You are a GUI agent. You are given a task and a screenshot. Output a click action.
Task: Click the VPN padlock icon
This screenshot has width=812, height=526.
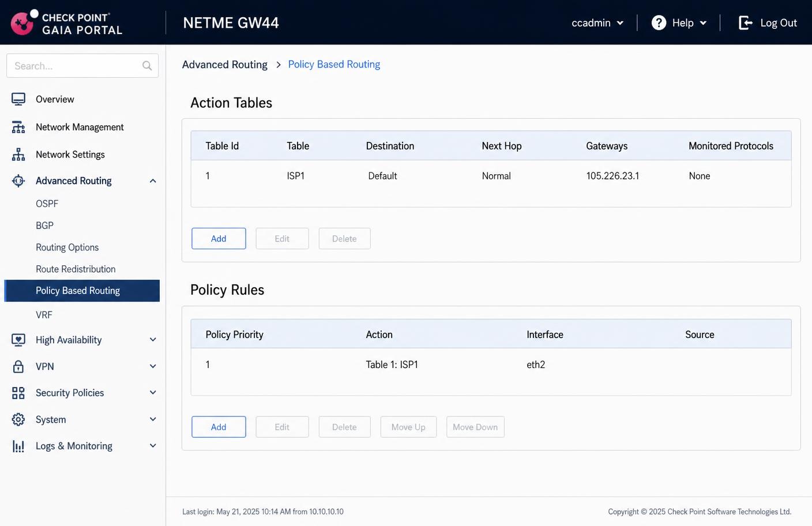(18, 366)
